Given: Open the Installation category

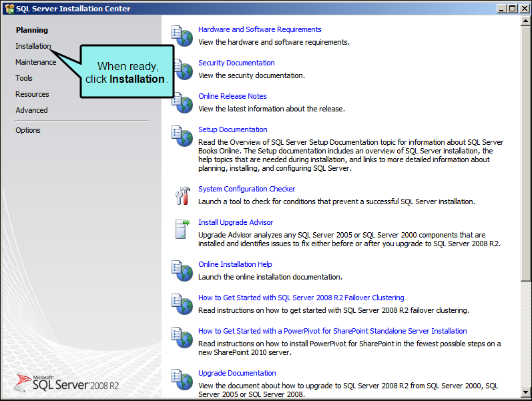Looking at the screenshot, I should [33, 46].
